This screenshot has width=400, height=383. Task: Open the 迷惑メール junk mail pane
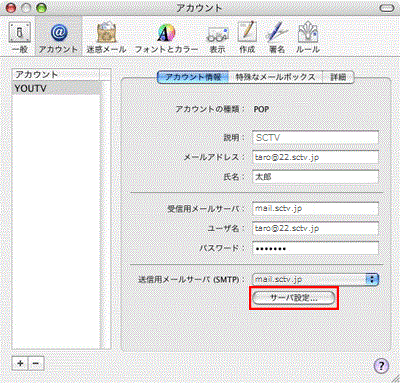(106, 38)
